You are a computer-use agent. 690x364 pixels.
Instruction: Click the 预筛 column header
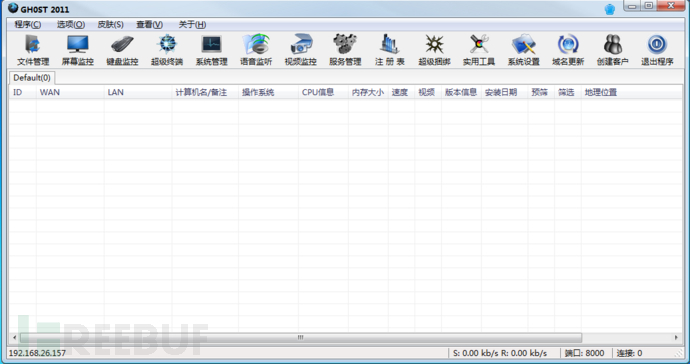(x=541, y=92)
